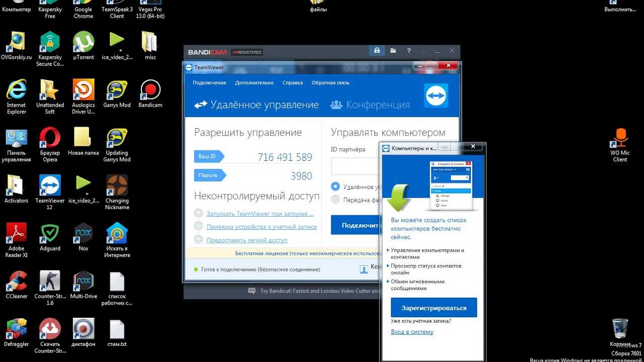Open the misc folder on the desktop
Screen dimensions: 644x362
pyautogui.click(x=150, y=46)
